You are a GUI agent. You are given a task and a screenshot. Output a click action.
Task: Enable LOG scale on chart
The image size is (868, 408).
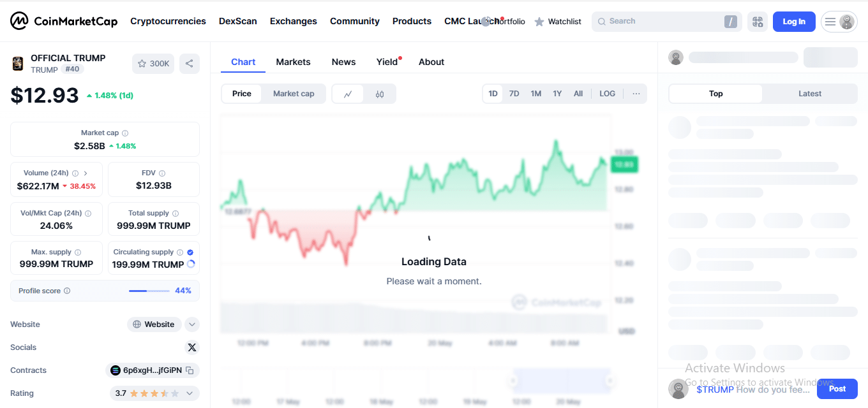coord(607,94)
